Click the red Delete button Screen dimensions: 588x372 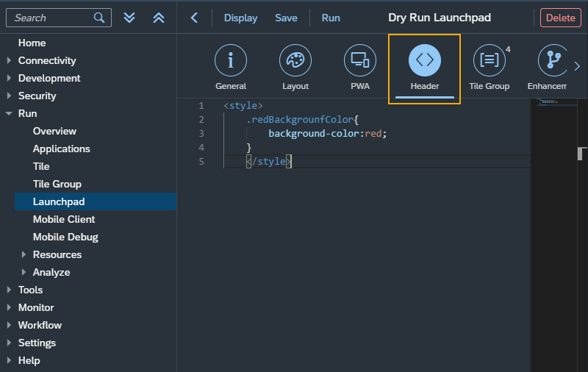561,18
